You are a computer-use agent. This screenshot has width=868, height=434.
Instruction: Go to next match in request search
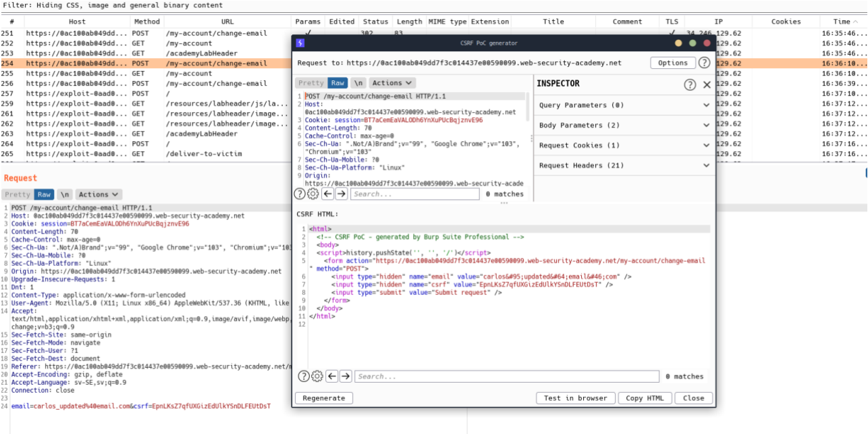[342, 194]
